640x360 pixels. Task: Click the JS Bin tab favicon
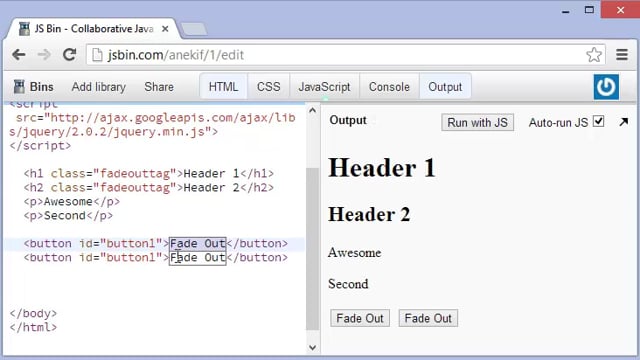[24, 29]
